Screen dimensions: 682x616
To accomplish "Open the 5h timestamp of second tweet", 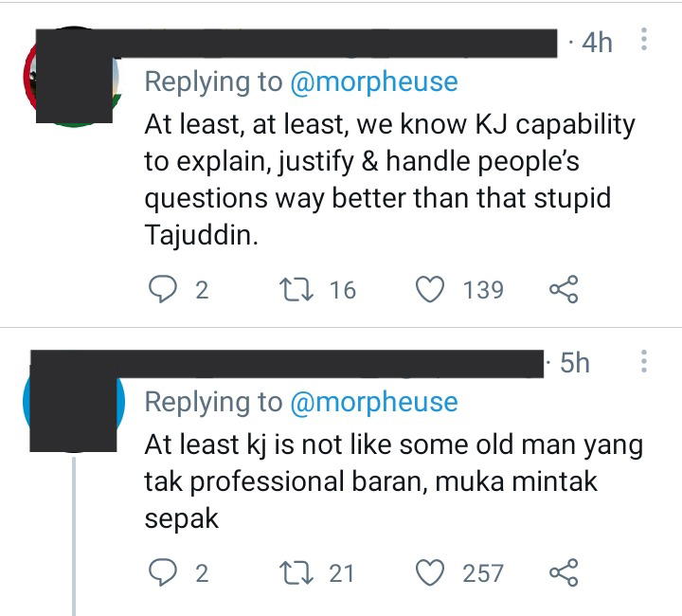I will [575, 362].
